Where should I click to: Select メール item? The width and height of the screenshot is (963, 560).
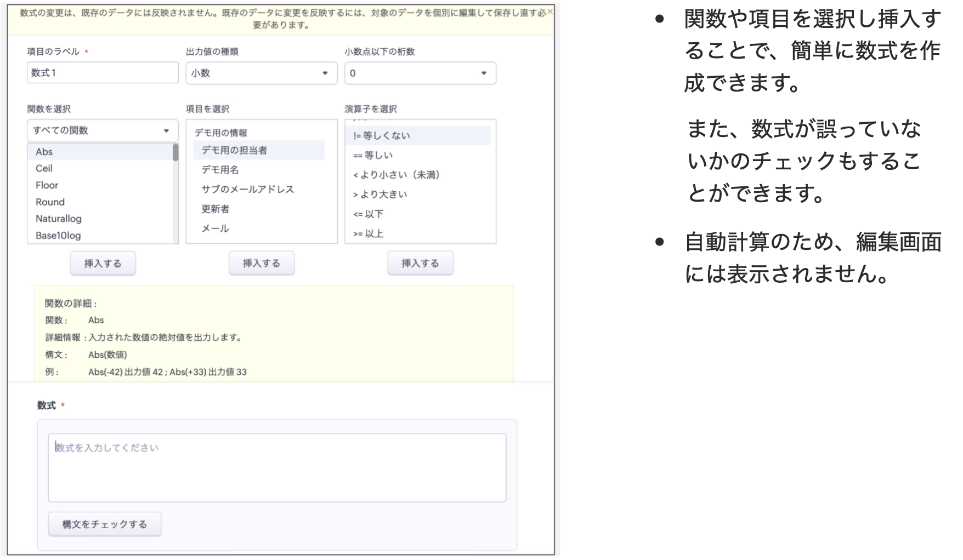[259, 229]
